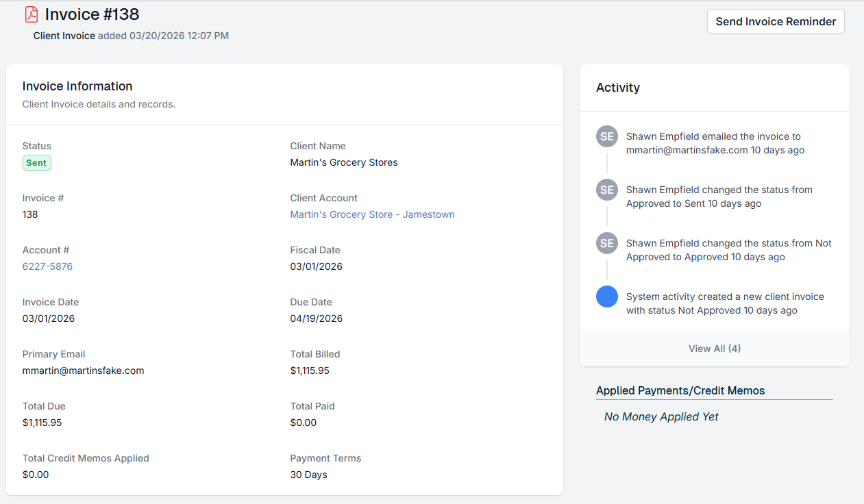Click SE avatar beside Approved to Sent change
This screenshot has width=864, height=504.
tap(607, 190)
